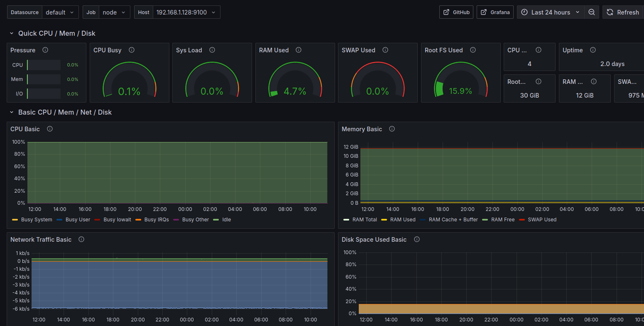Click the info icon beside Pressure panel title
The image size is (644, 326).
pyautogui.click(x=45, y=50)
